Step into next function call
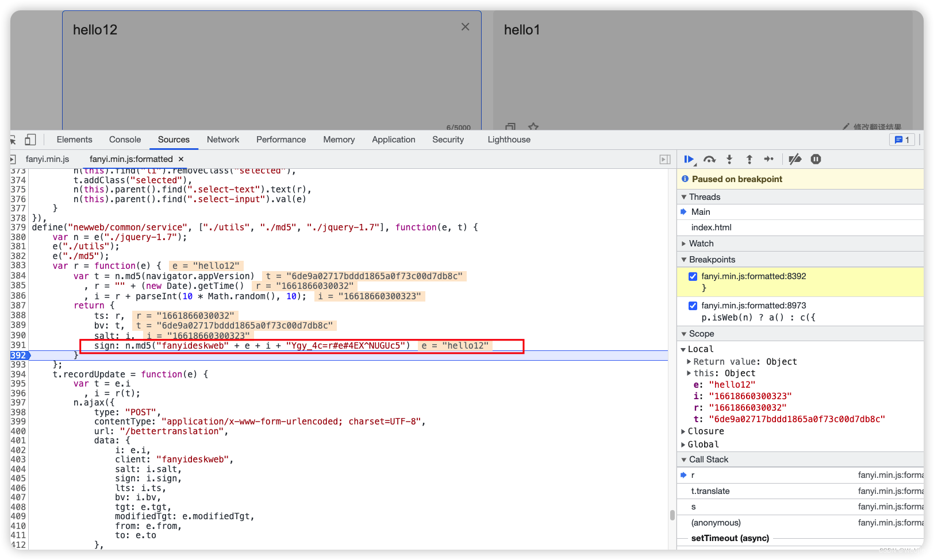Image resolution: width=934 pixels, height=560 pixels. tap(729, 160)
